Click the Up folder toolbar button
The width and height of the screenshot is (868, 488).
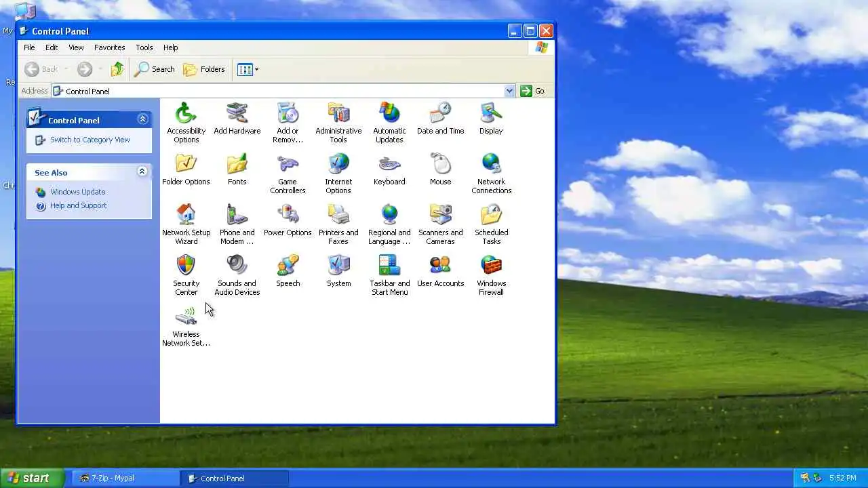click(x=117, y=69)
